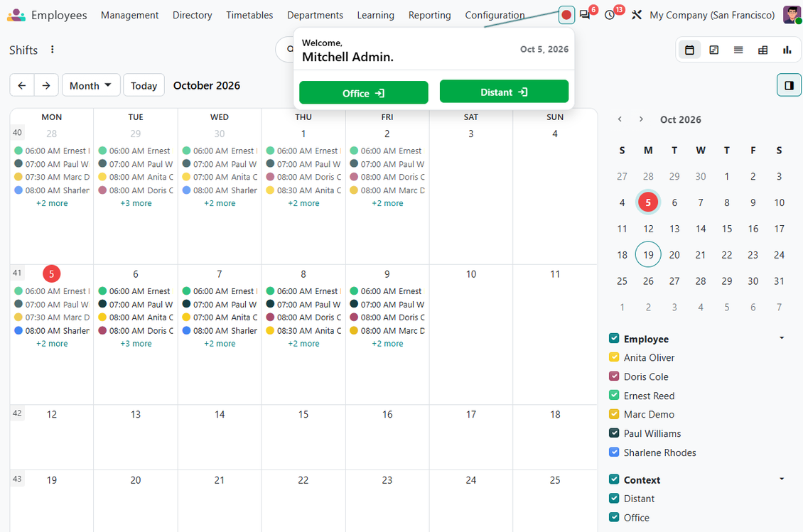Image resolution: width=803 pixels, height=532 pixels.
Task: Expand +3 more on Tuesday 6
Action: click(x=136, y=344)
